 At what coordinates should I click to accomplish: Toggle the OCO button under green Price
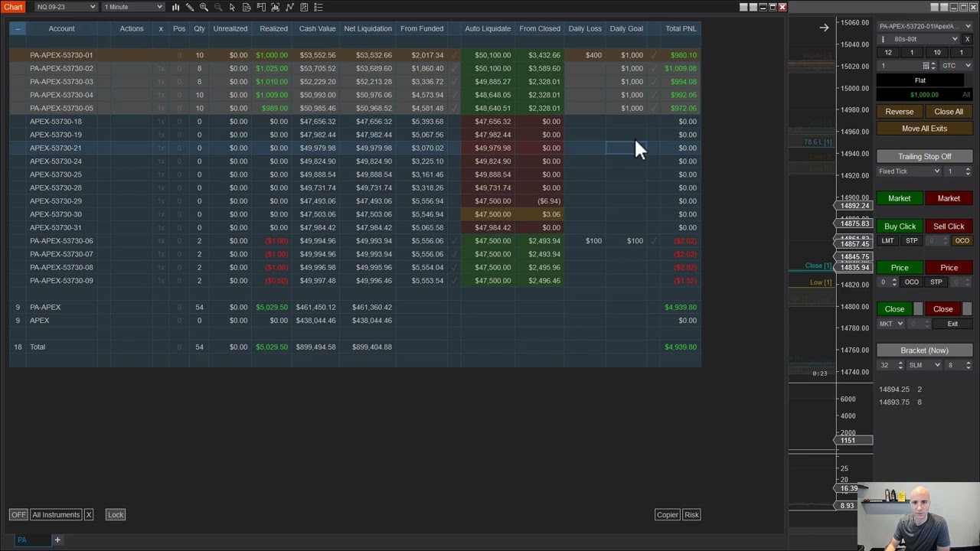pyautogui.click(x=911, y=282)
